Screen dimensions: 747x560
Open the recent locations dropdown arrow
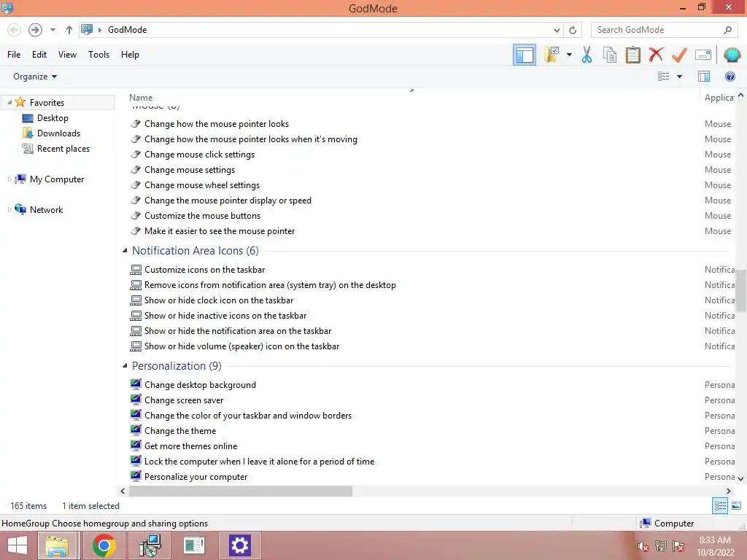coord(53,30)
